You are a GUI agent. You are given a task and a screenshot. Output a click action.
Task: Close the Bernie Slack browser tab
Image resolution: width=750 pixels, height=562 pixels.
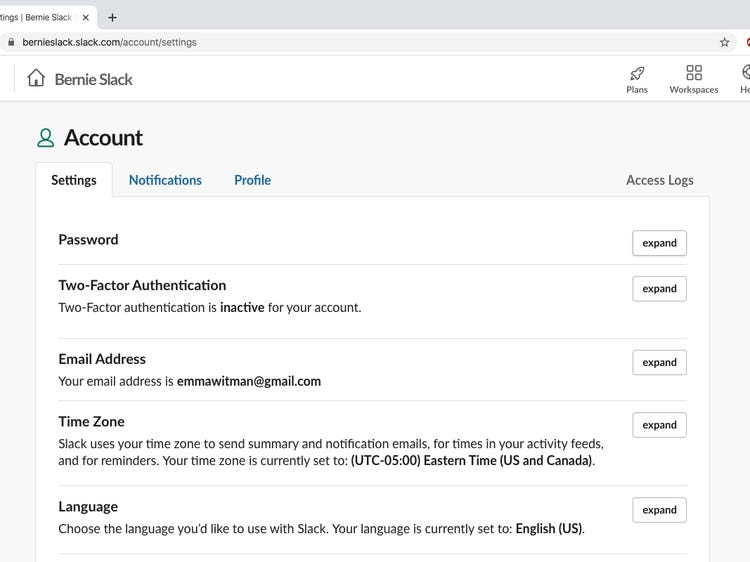tap(86, 17)
